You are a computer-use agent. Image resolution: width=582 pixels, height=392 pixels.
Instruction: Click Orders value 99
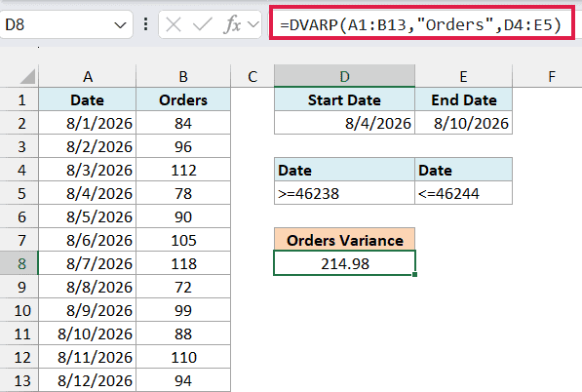pos(183,310)
